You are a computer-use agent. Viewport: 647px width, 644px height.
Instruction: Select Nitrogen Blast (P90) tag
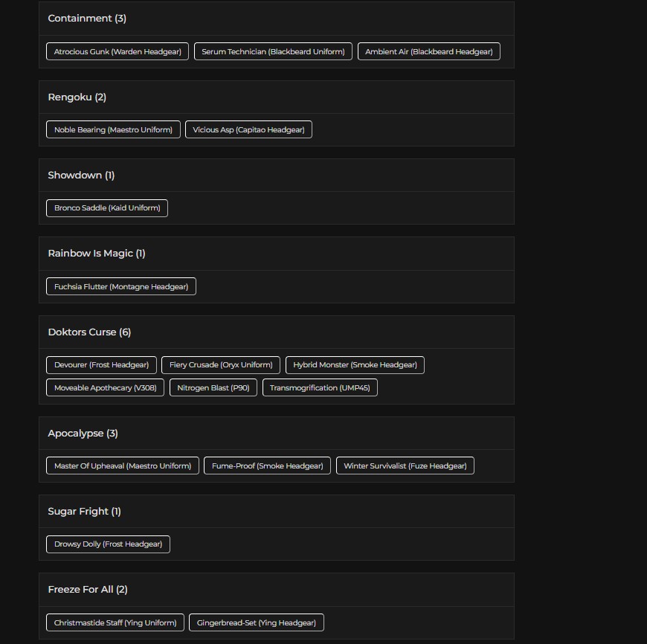coord(213,387)
